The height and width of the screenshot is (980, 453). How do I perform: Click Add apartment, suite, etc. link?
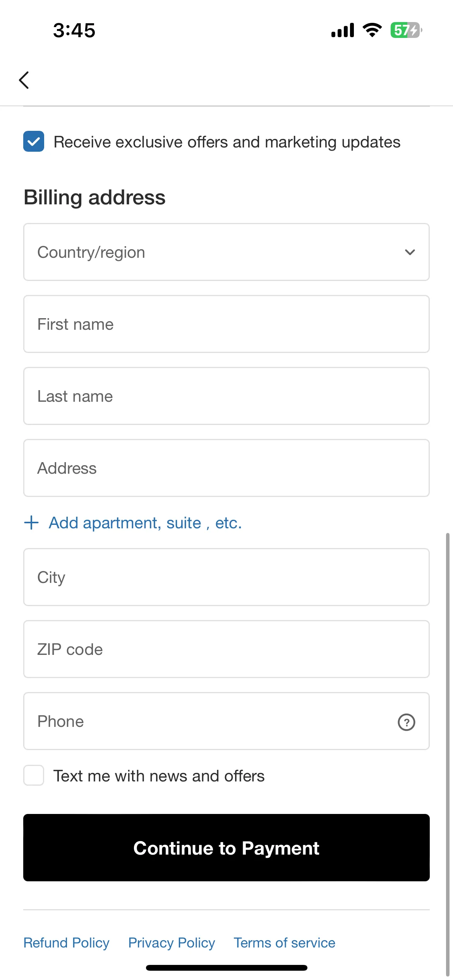145,523
